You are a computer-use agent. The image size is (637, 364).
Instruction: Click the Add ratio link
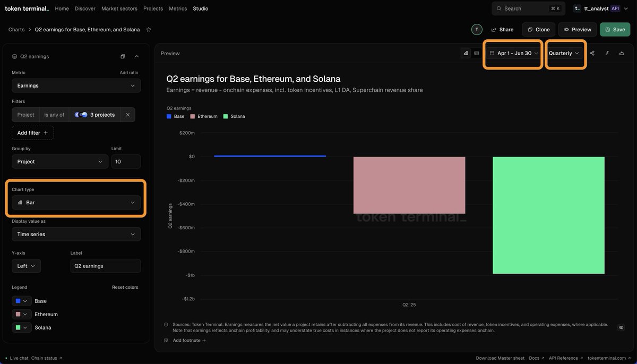pos(129,73)
